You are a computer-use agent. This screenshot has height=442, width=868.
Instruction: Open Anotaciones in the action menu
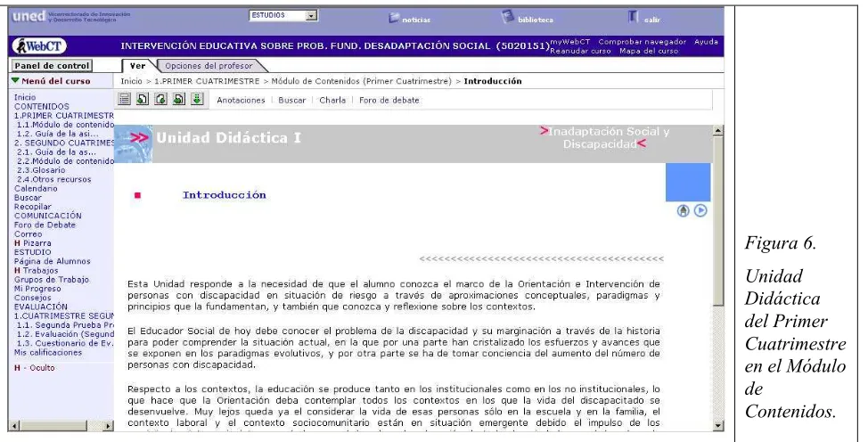241,101
